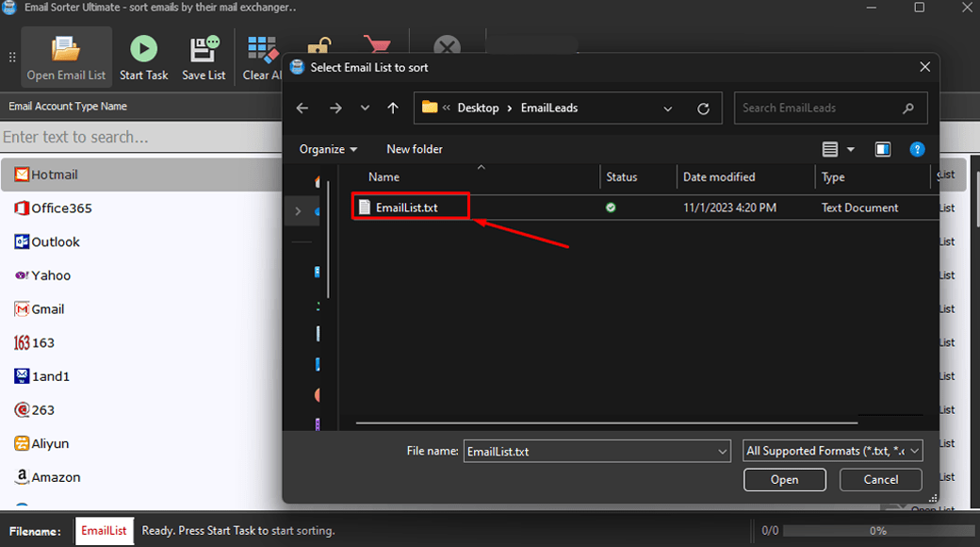Click Desktop in the address breadcrumb

pos(478,108)
